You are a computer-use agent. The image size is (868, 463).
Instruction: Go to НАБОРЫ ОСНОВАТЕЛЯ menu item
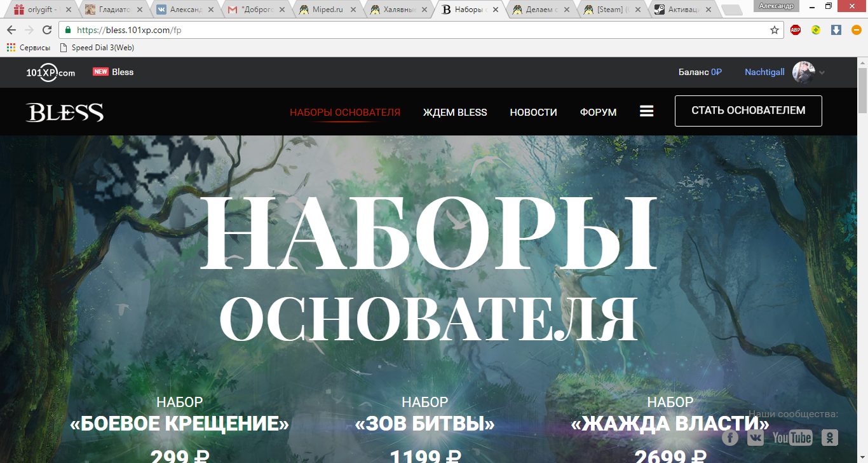click(x=345, y=113)
